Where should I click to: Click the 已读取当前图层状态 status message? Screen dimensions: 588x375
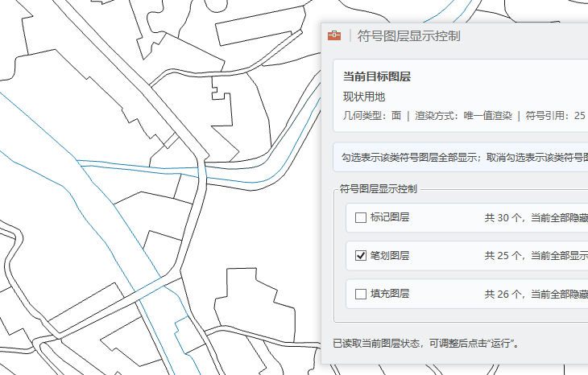(425, 344)
